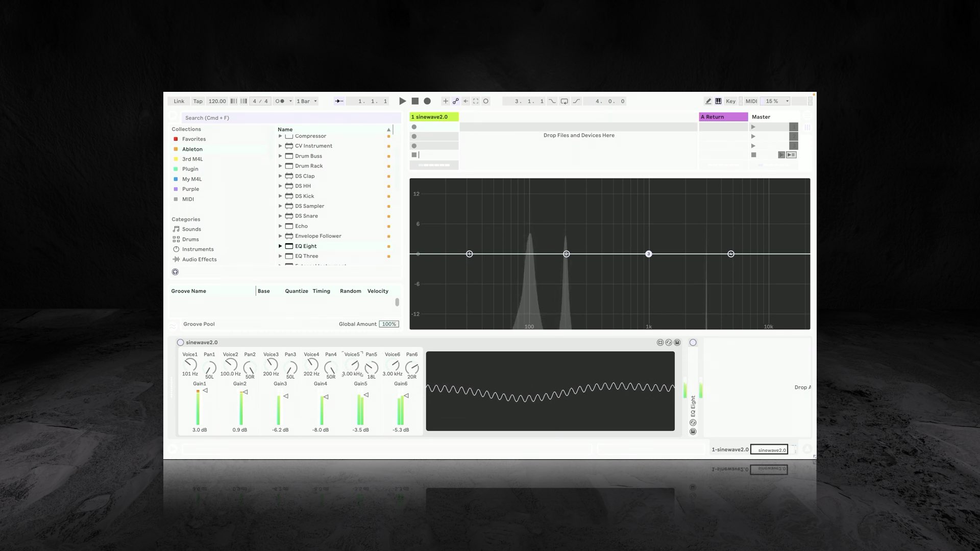Click the Gain1 level slider
This screenshot has width=980, height=551.
[198, 408]
